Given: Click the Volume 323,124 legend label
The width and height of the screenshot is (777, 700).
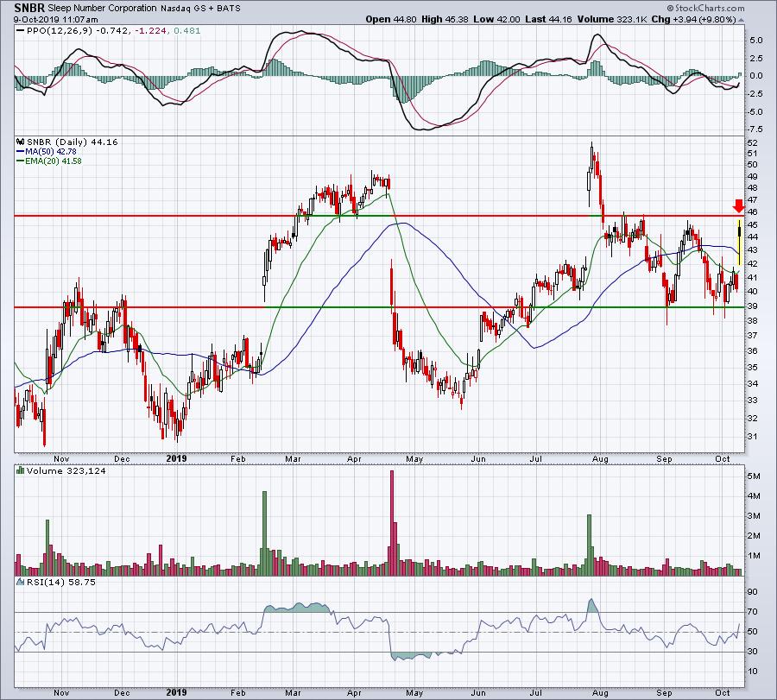Looking at the screenshot, I should 66,470.
